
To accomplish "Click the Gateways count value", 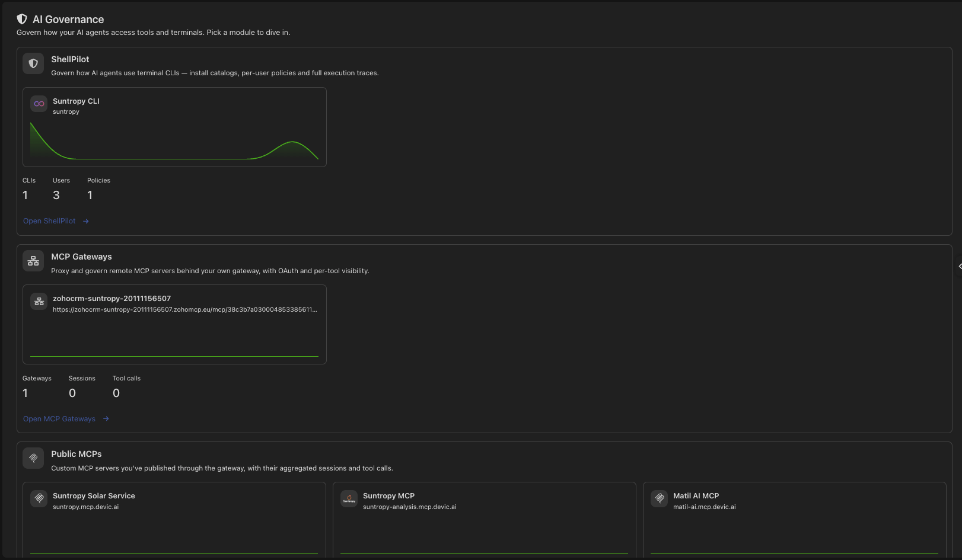I will tap(25, 393).
